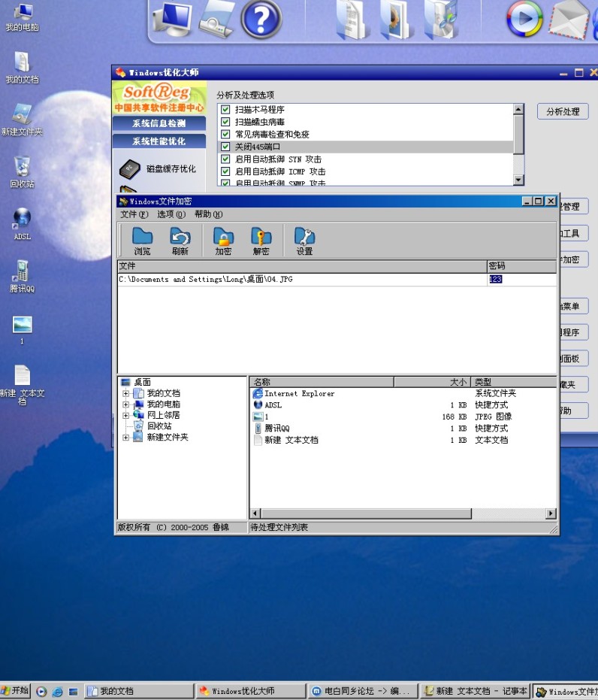
Task: Click the 刷新 (Refresh) toolbar icon
Action: 180,238
